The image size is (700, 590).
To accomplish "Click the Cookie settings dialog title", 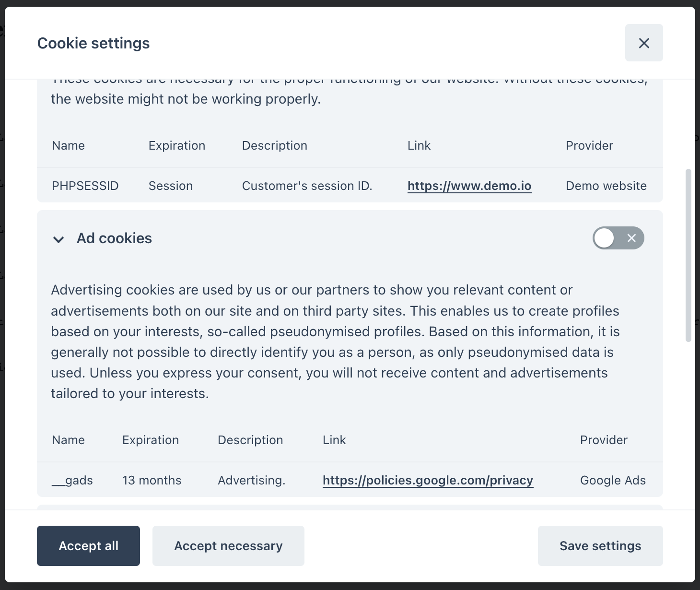I will 93,43.
